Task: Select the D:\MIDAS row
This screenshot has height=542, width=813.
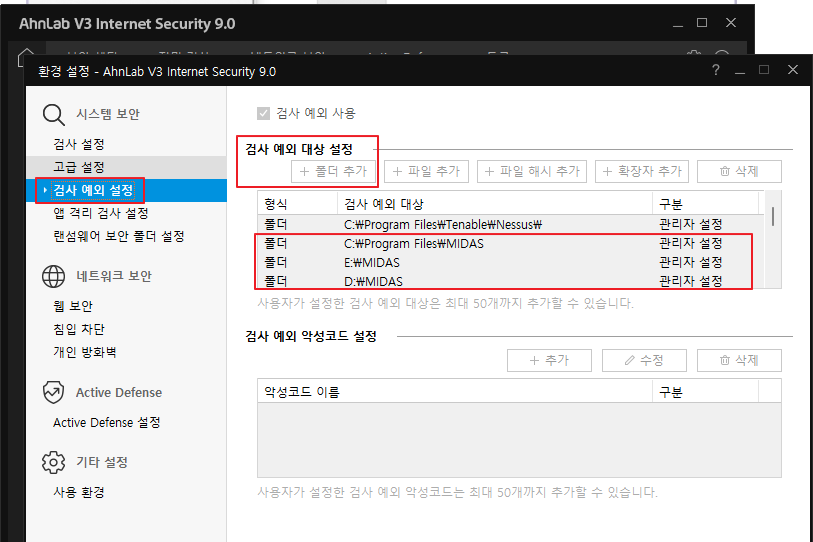Action: coord(511,281)
